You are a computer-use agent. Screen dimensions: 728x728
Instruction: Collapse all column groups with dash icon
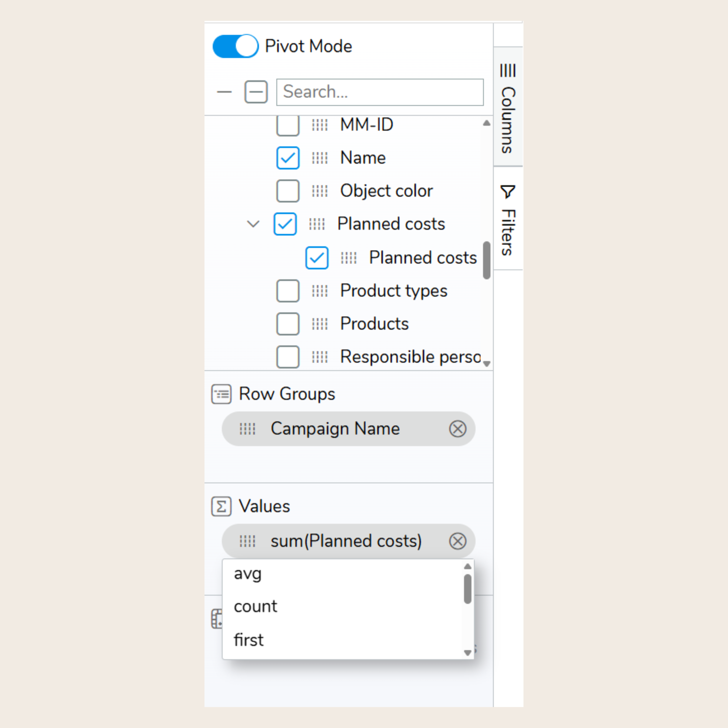coord(224,92)
